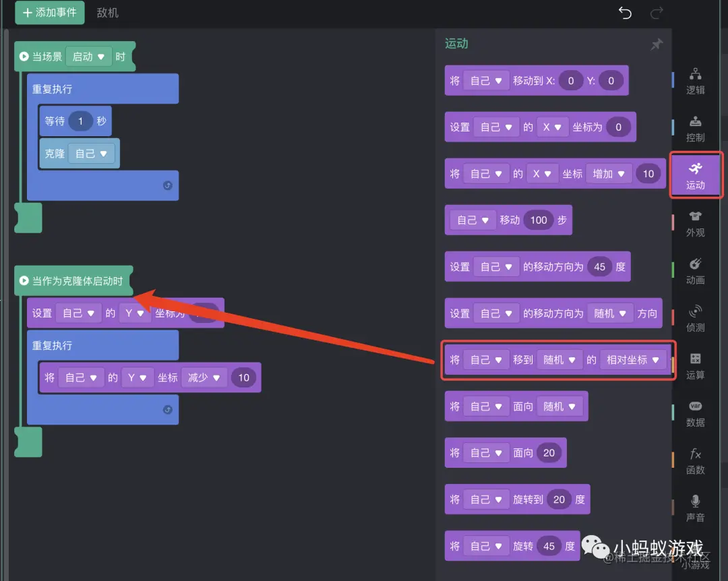Screen dimensions: 728x581
Task: Open the 侦测 (Sensing) block category
Action: pyautogui.click(x=695, y=319)
